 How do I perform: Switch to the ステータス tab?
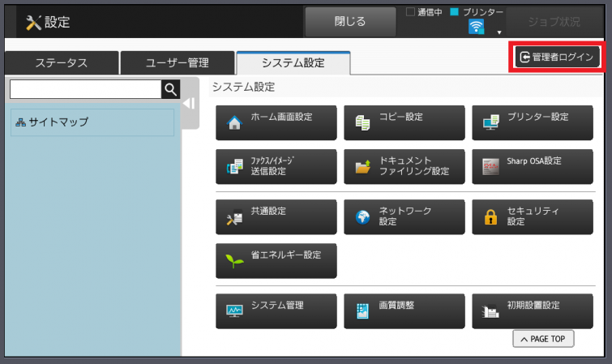click(62, 63)
